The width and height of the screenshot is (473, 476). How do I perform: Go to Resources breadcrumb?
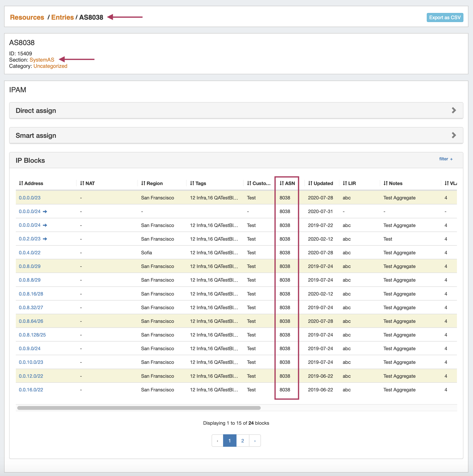(27, 17)
